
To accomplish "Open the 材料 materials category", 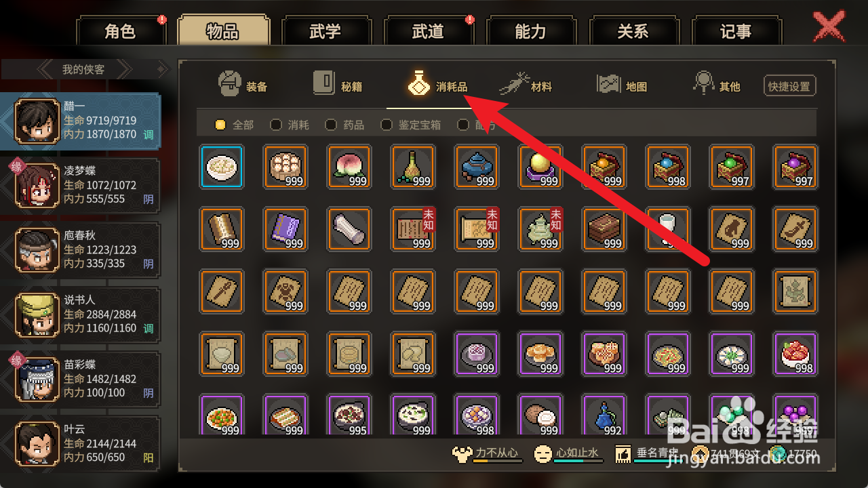I will tap(526, 85).
